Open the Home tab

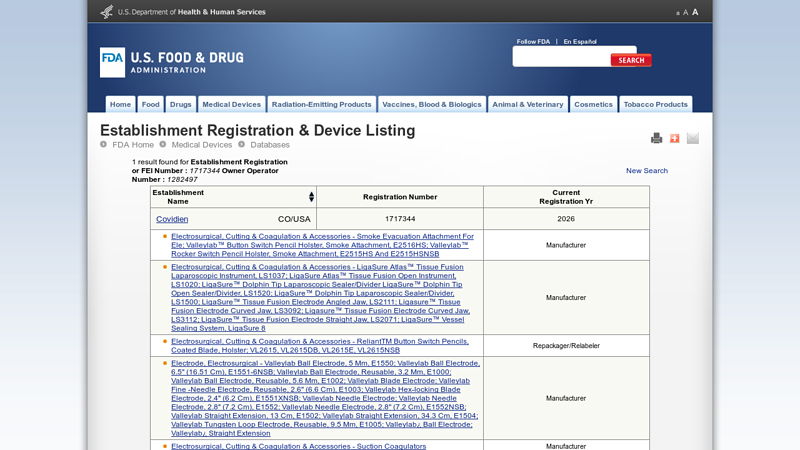[120, 104]
